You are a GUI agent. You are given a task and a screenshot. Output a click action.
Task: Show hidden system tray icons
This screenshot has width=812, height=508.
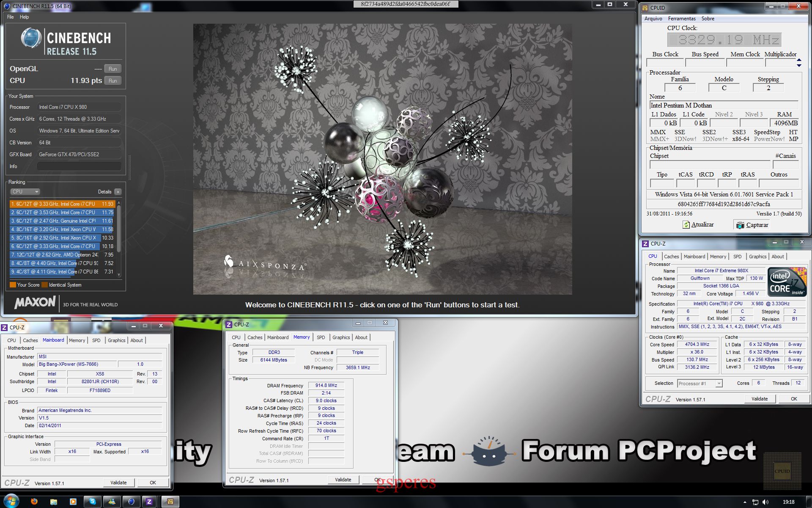(745, 502)
